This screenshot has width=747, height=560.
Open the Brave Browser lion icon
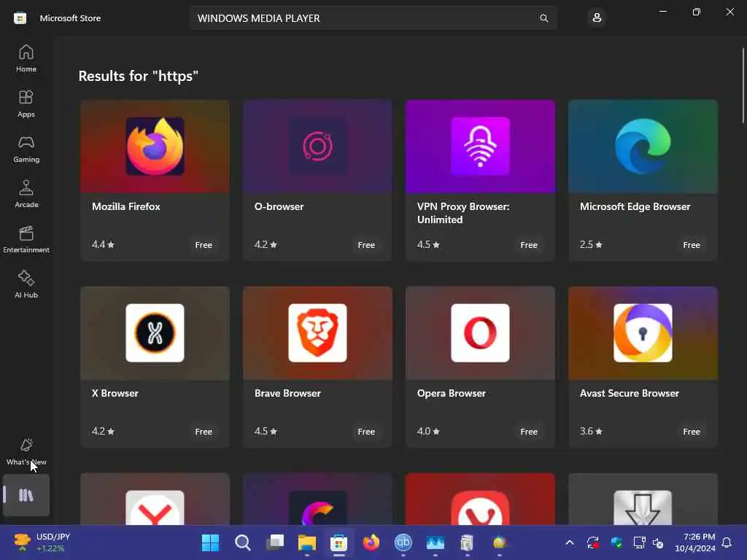tap(318, 332)
